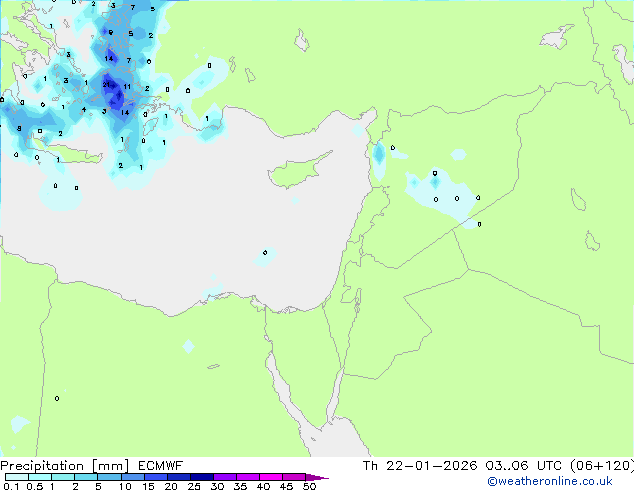Click the legend label '40'
634x490 pixels.
pyautogui.click(x=263, y=486)
